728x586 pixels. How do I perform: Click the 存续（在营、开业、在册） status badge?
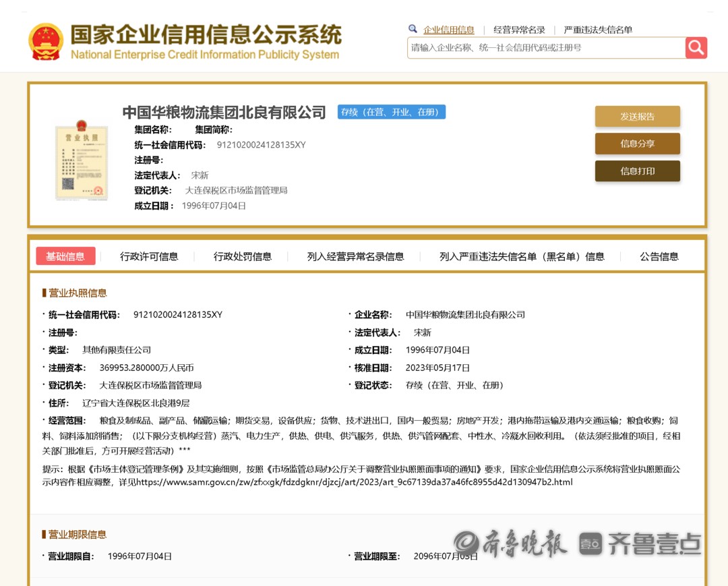[391, 112]
